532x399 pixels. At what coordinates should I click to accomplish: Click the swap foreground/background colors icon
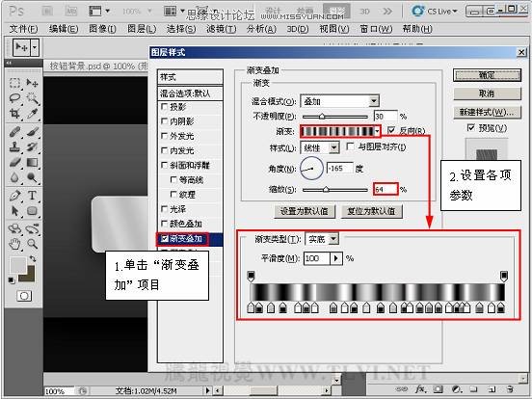click(33, 258)
